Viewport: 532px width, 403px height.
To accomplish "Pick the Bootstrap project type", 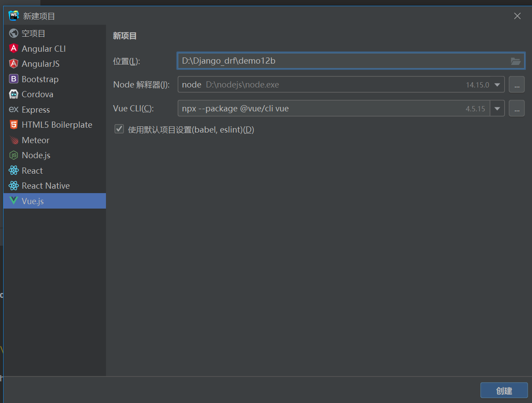I will point(55,79).
